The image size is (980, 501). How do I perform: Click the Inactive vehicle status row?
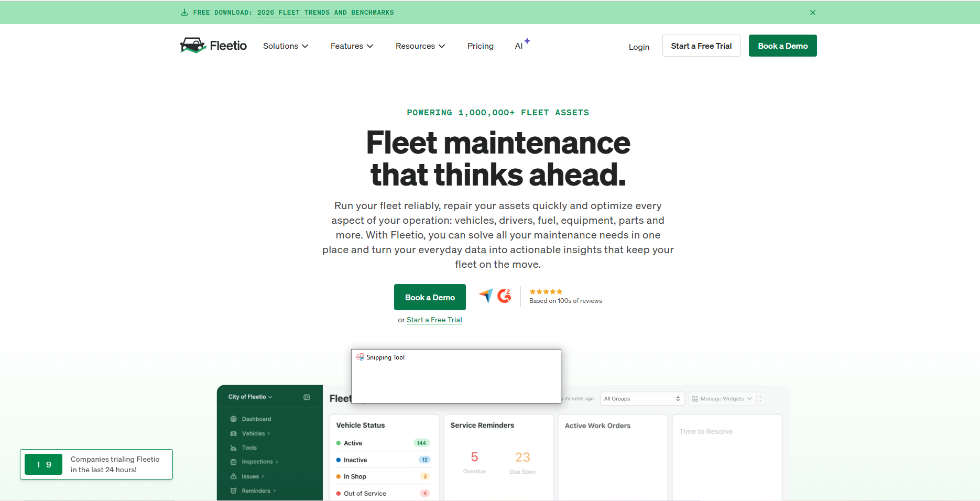tap(383, 460)
